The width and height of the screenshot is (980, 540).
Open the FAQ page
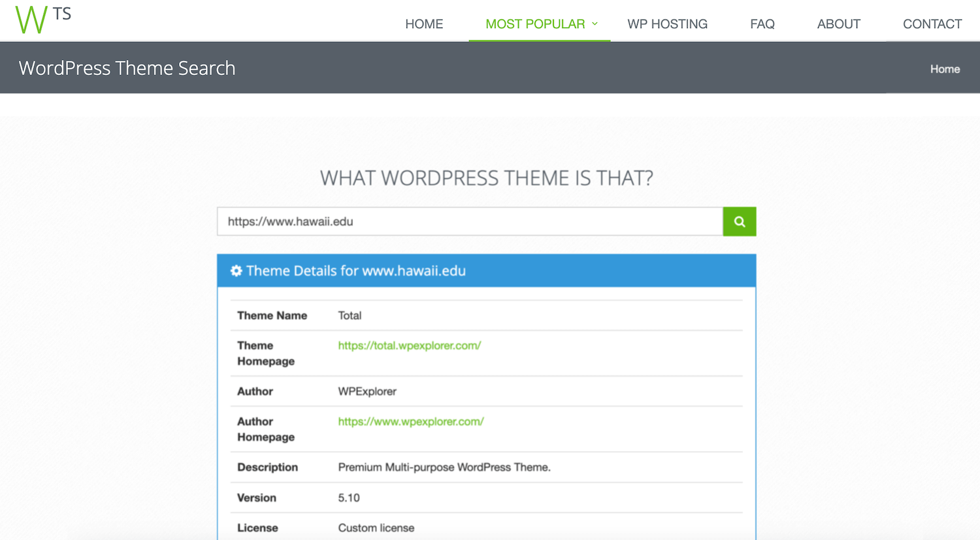tap(762, 24)
